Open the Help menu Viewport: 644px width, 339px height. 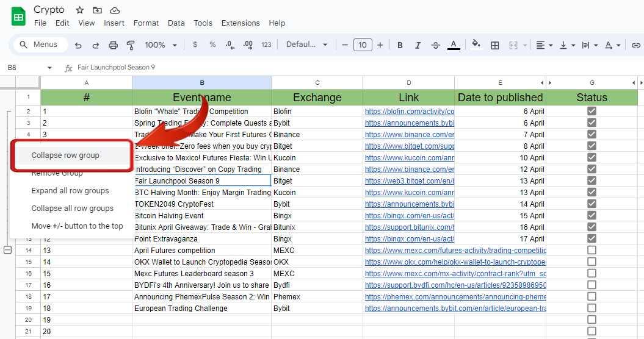277,23
